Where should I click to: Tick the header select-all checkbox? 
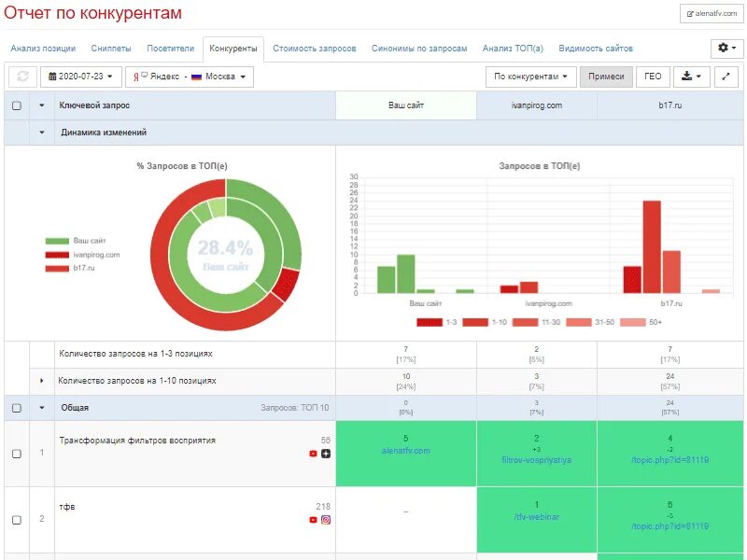click(x=17, y=105)
